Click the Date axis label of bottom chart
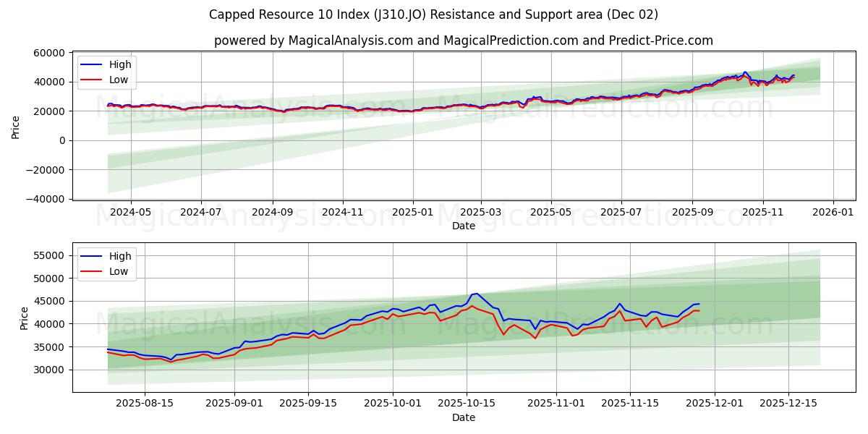Screen dimensions: 868x434 point(464,417)
